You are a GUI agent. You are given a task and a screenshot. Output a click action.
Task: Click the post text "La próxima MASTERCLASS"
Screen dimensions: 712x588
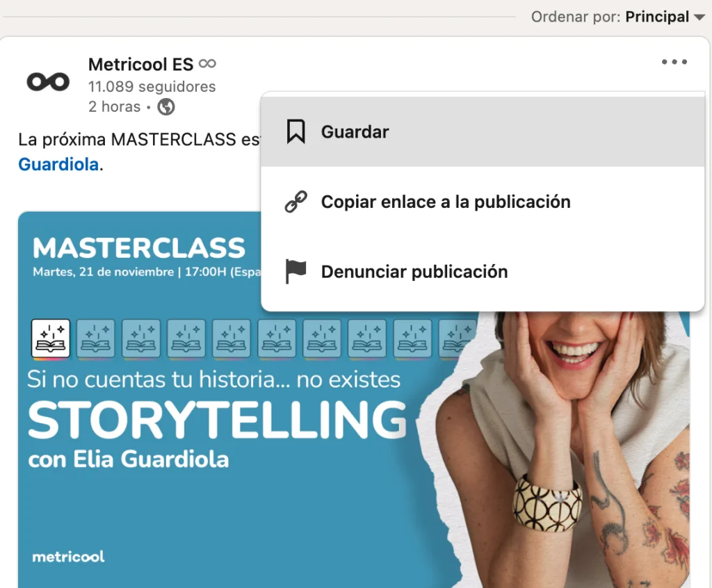(x=127, y=140)
